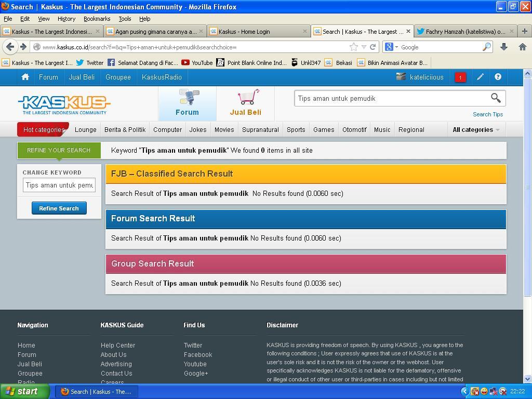Viewport: 532px width, 399px height.
Task: Open the Point Blank Online bookmark
Action: point(251,63)
